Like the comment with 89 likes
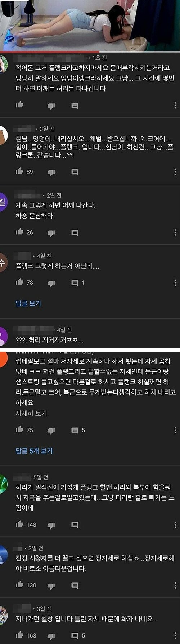Screen dimensions: 180x644 point(19,171)
